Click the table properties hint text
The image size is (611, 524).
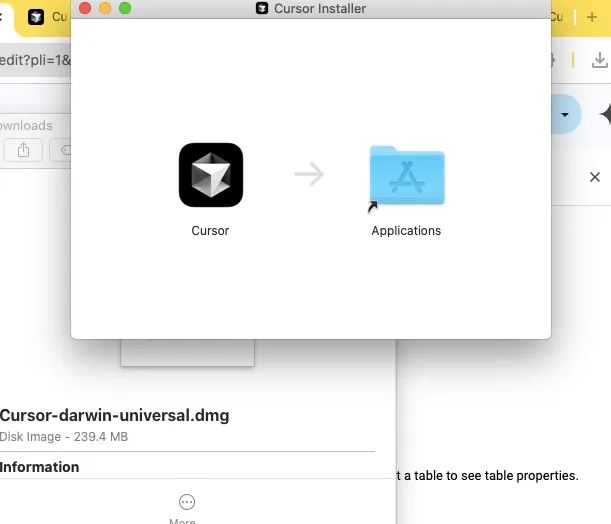[487, 475]
